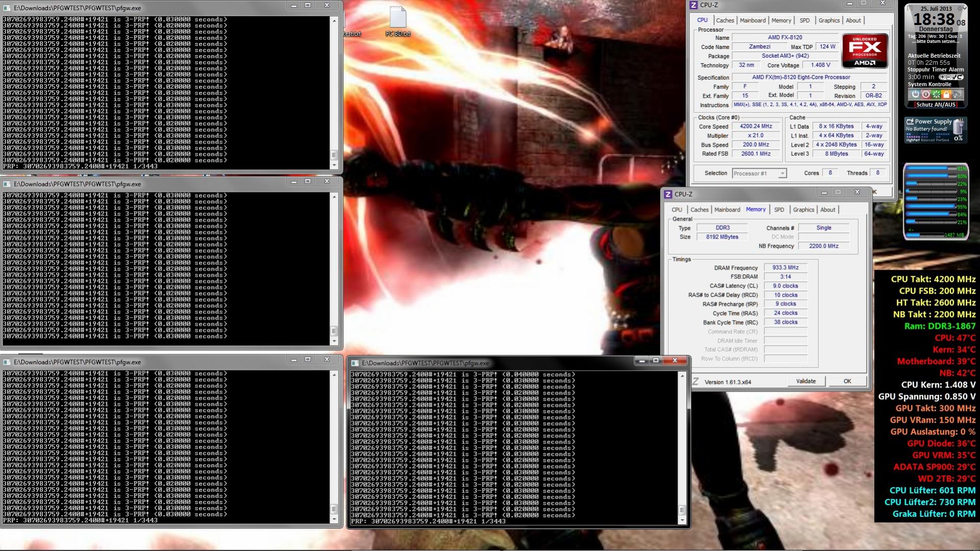Click the CPU Lüfter: 601 RPM overlay line

[933, 490]
